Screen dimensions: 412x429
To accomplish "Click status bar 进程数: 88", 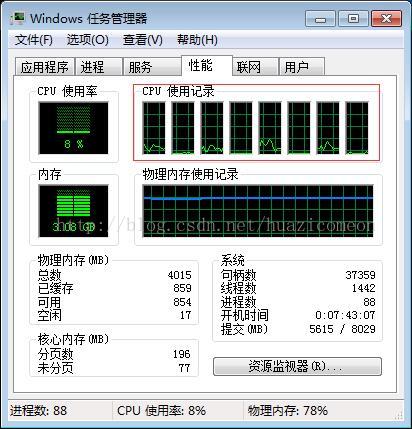I will (x=39, y=411).
